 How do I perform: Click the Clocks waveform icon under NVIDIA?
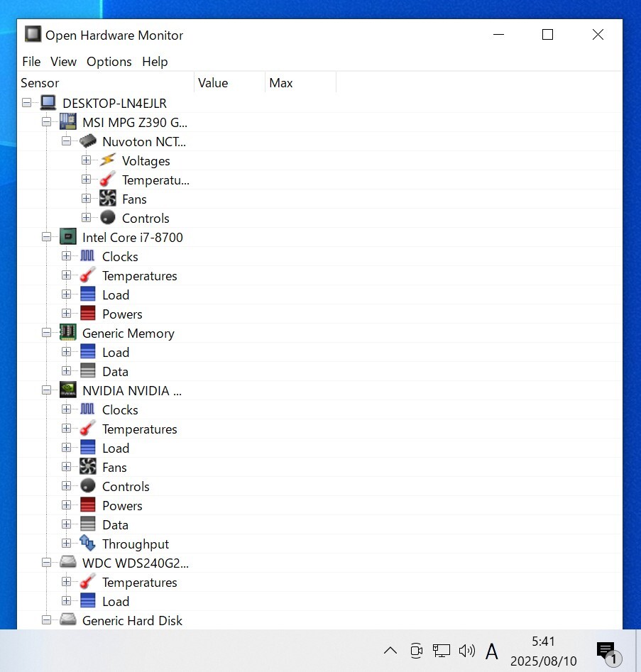(87, 409)
